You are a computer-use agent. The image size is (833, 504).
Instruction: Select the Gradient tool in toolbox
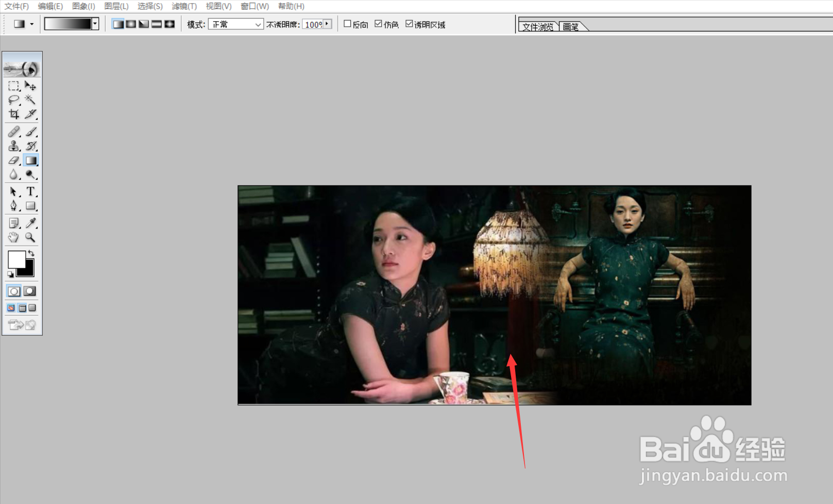30,161
